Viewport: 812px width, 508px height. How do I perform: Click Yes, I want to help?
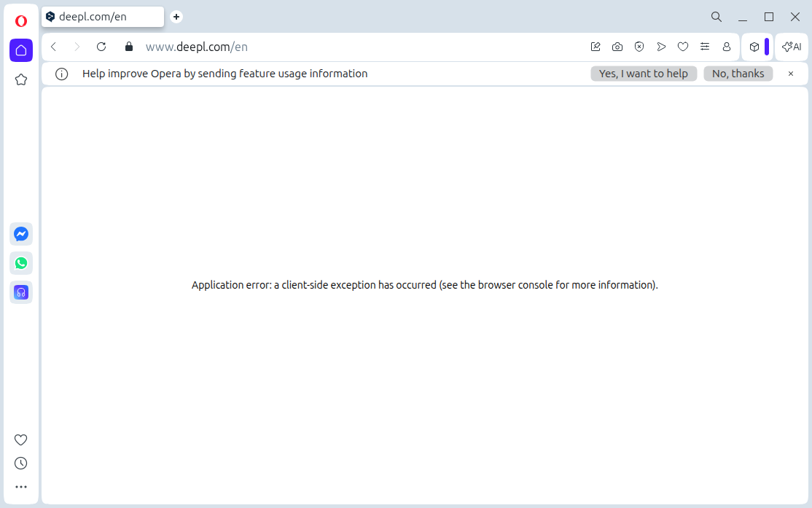(x=644, y=73)
